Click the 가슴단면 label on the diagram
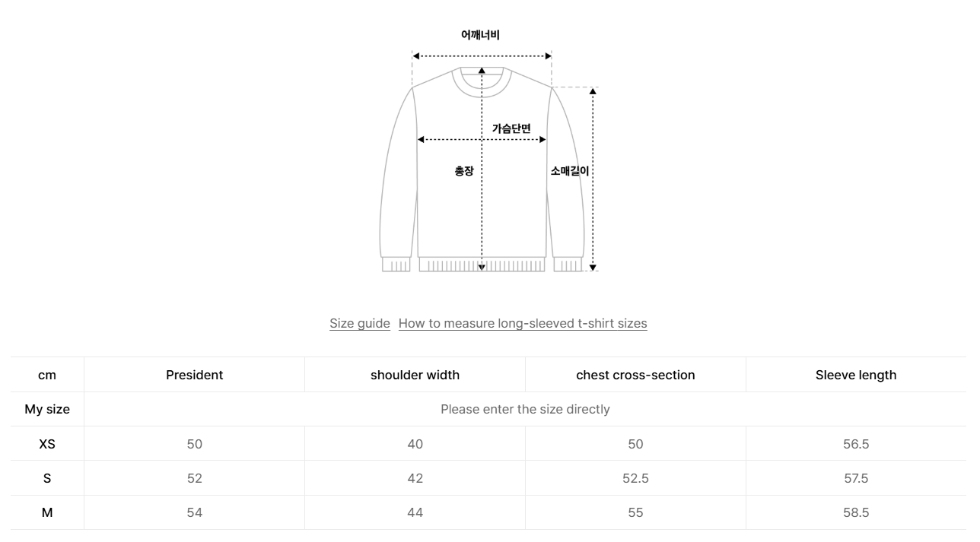This screenshot has width=980, height=542. pos(511,128)
